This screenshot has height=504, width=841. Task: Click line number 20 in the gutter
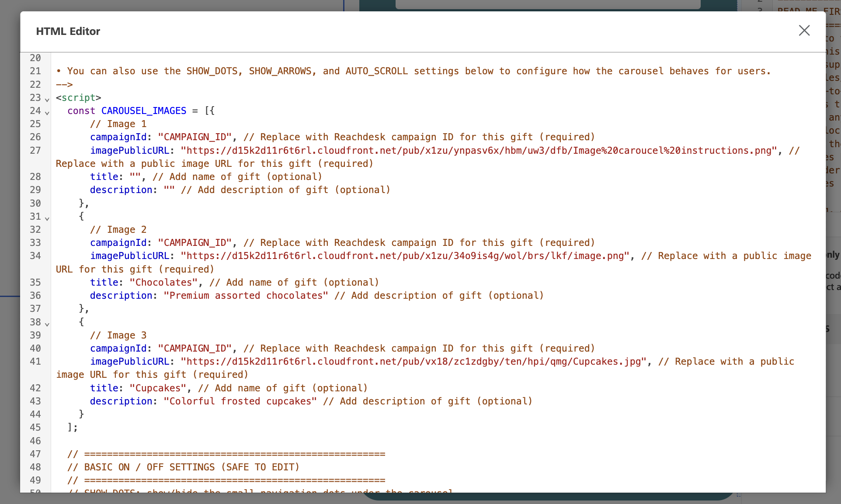(x=35, y=58)
